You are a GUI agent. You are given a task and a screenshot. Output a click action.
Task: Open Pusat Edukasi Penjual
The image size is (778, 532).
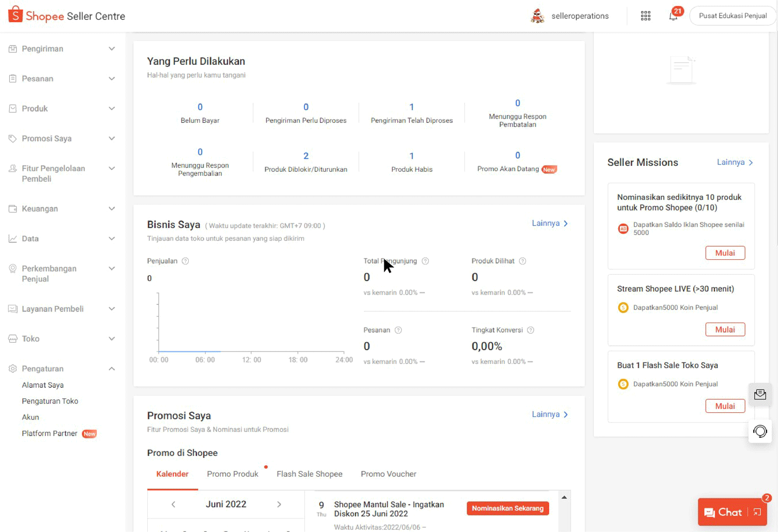tap(732, 16)
